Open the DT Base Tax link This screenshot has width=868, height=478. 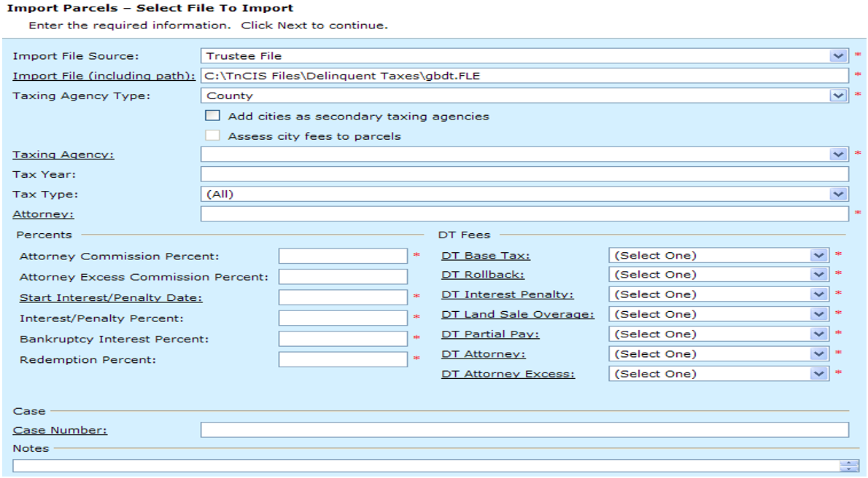tap(486, 256)
